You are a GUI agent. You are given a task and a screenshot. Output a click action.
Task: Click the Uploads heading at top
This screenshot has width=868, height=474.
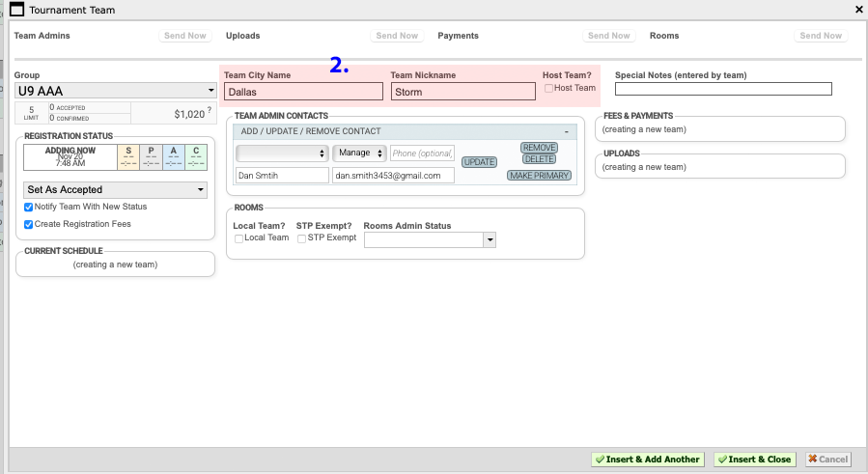tap(243, 36)
